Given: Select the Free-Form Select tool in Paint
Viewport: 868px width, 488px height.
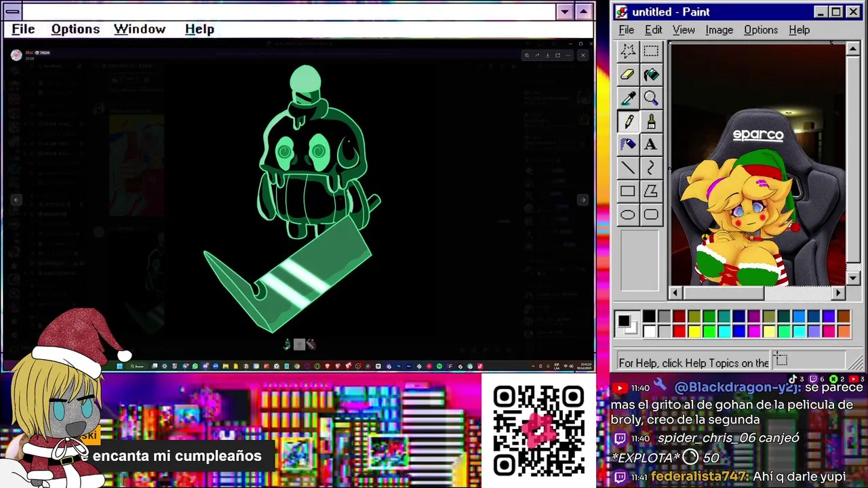Looking at the screenshot, I should pos(628,51).
